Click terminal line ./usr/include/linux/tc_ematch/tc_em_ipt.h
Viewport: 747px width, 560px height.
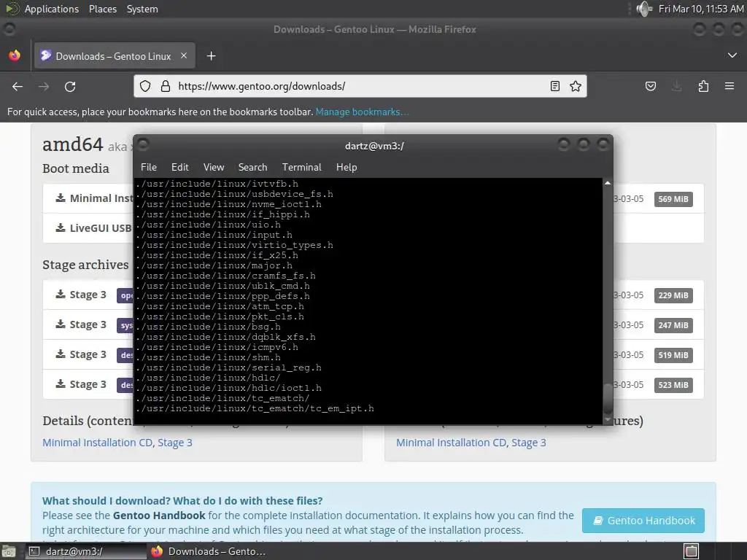(255, 408)
